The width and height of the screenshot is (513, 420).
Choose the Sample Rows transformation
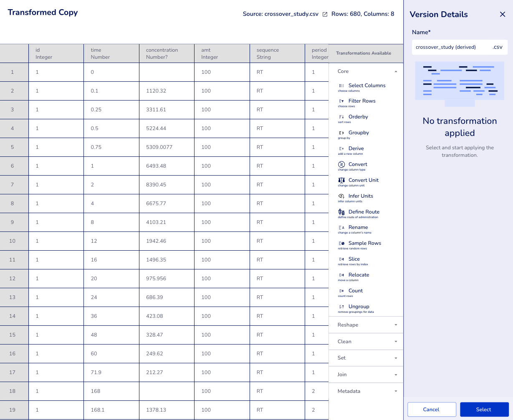tap(364, 243)
